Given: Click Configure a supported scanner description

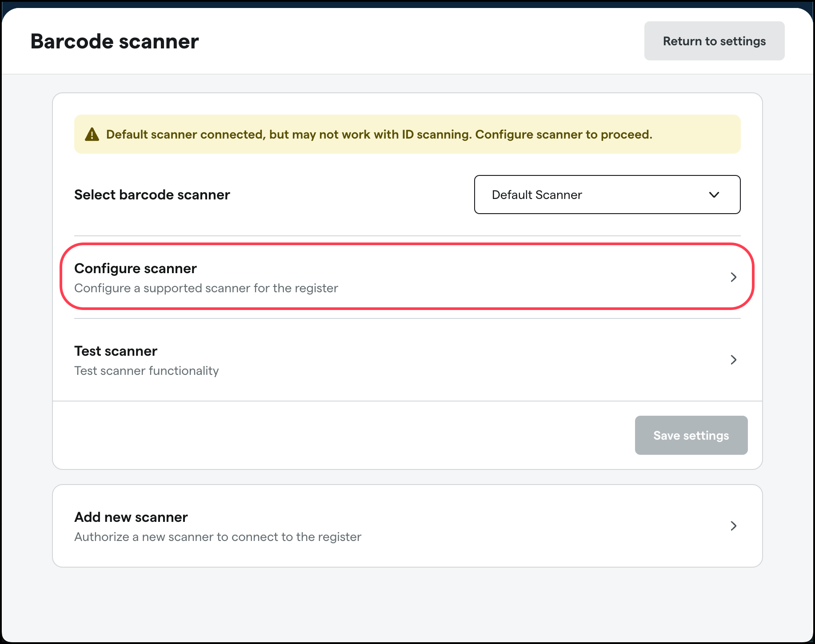Looking at the screenshot, I should [206, 288].
